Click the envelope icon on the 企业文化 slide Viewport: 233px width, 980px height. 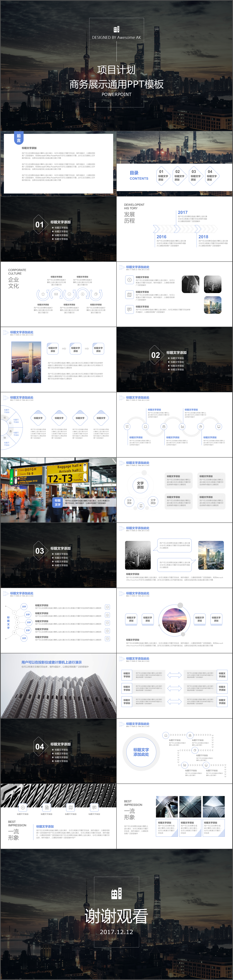click(56, 294)
